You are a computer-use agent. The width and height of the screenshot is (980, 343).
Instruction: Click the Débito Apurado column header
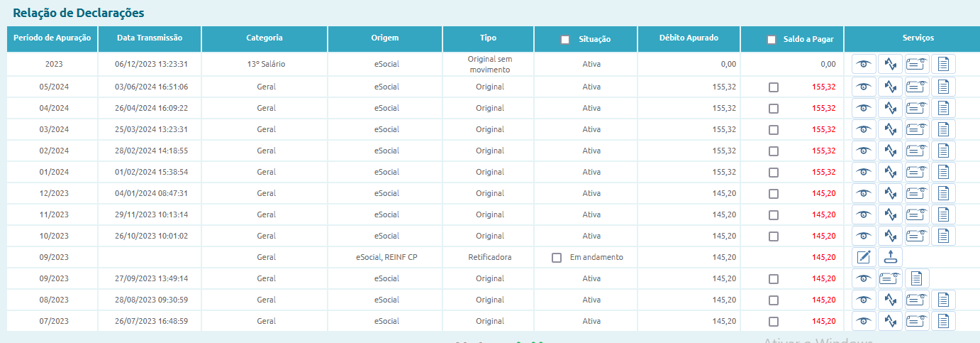689,38
